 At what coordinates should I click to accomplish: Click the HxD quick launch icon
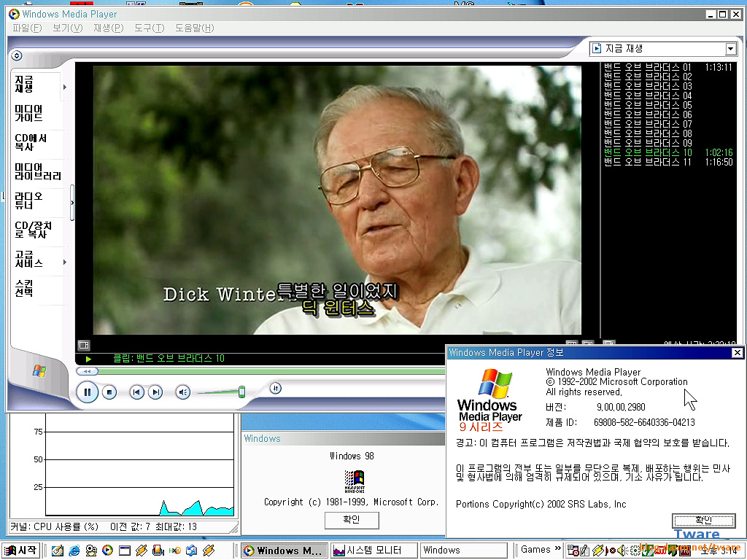pos(175,551)
